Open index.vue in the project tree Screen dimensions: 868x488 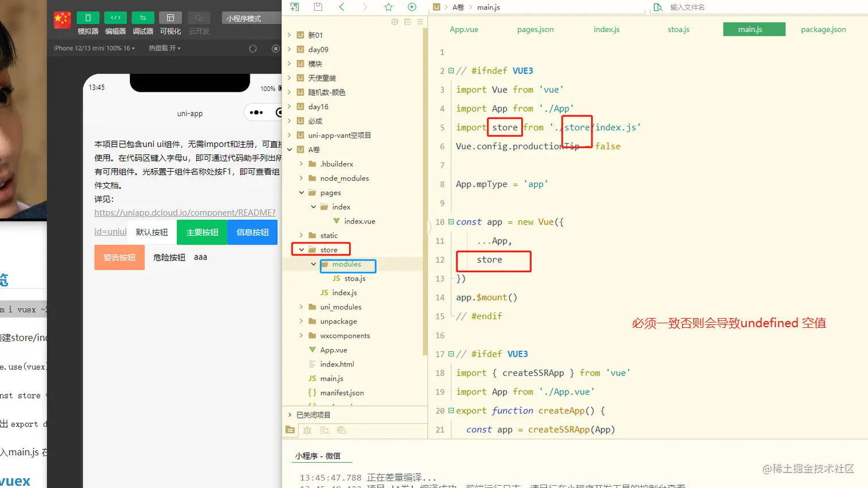[x=359, y=221]
